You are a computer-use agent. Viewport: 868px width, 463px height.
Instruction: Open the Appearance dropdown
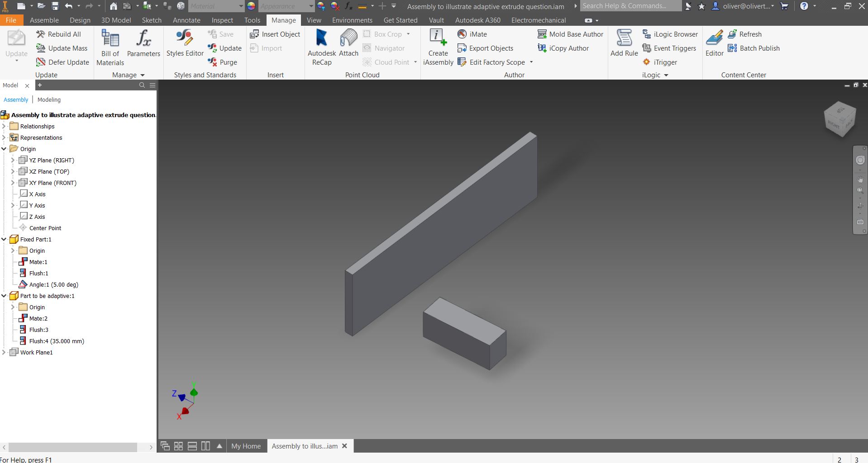point(311,6)
